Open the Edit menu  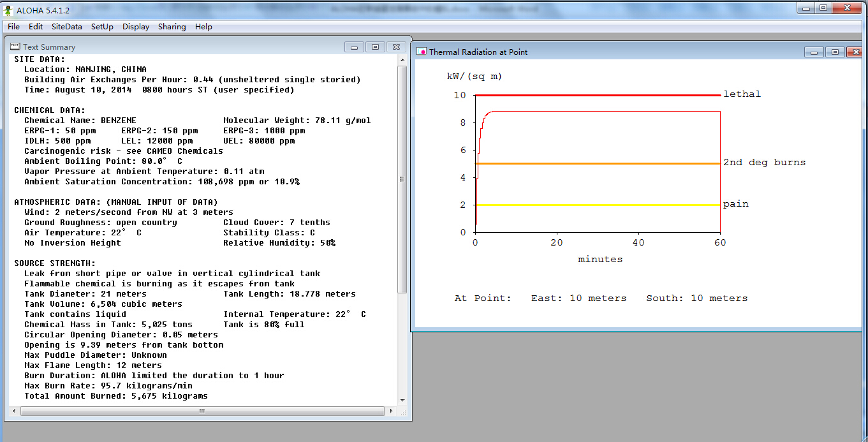coord(36,27)
